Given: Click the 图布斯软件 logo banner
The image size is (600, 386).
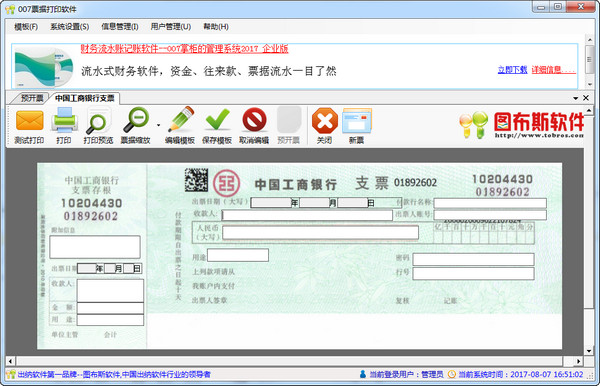Looking at the screenshot, I should tap(521, 125).
